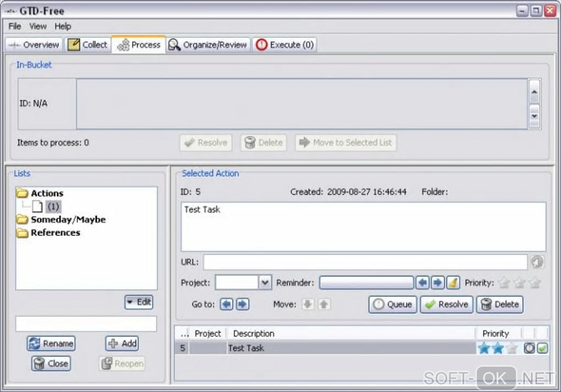
Task: Click the Add list button
Action: (x=122, y=344)
